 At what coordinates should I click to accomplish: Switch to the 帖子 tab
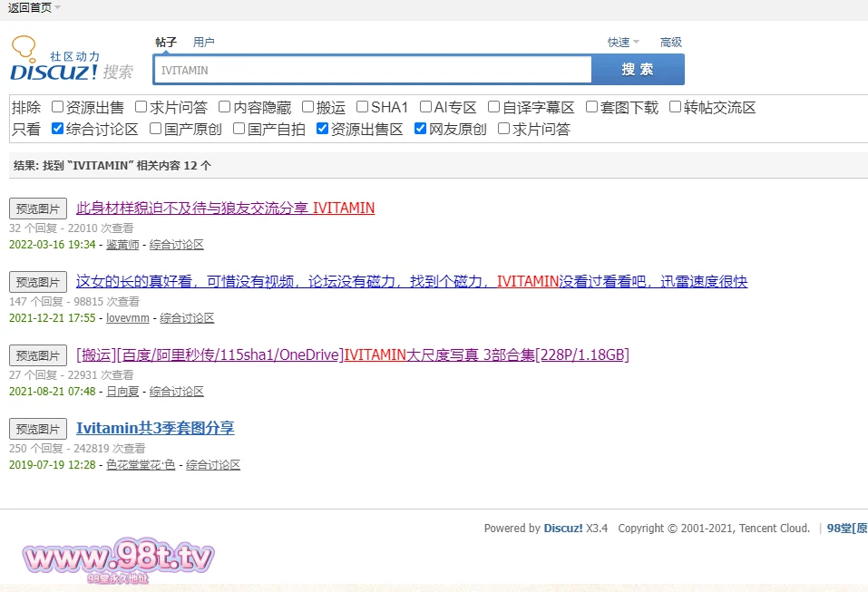166,43
